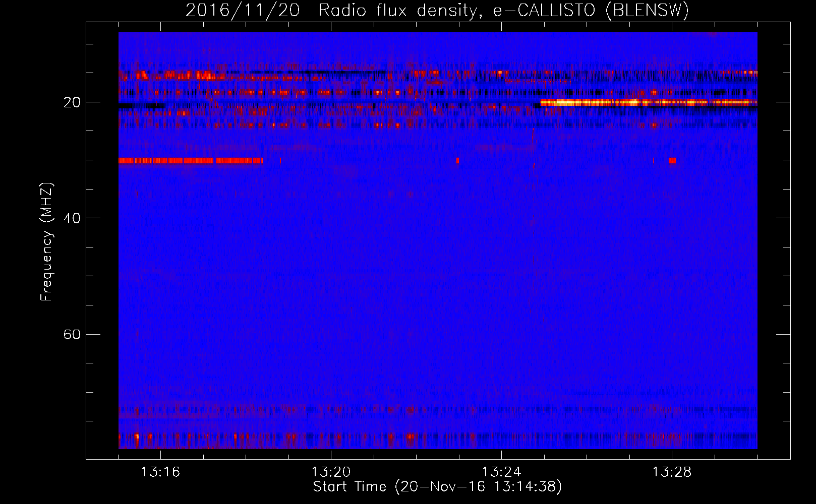This screenshot has height=504, width=816.
Task: Click the long red band near 30 MHz
Action: [x=191, y=161]
